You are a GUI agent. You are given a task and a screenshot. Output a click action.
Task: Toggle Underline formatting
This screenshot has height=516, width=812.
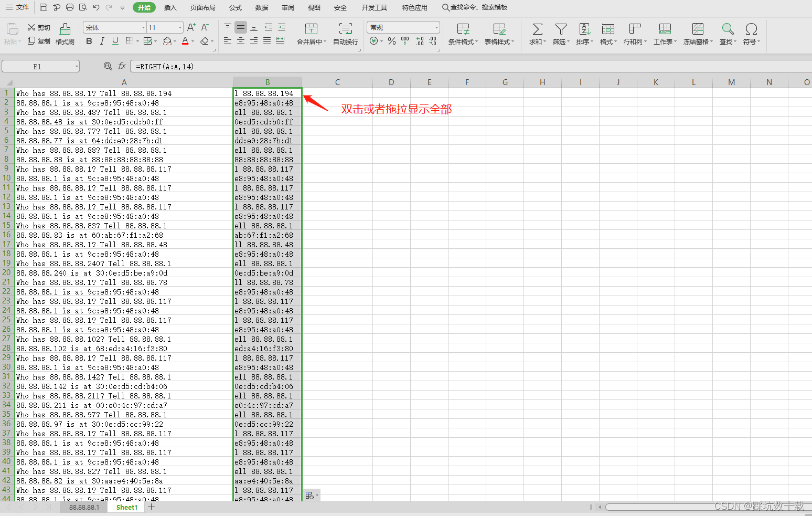point(115,41)
